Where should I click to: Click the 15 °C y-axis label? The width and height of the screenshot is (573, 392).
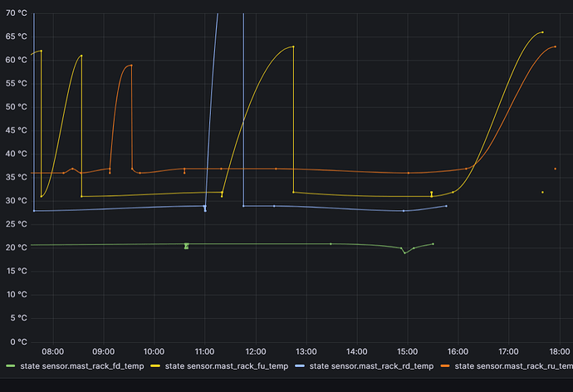pos(16,271)
